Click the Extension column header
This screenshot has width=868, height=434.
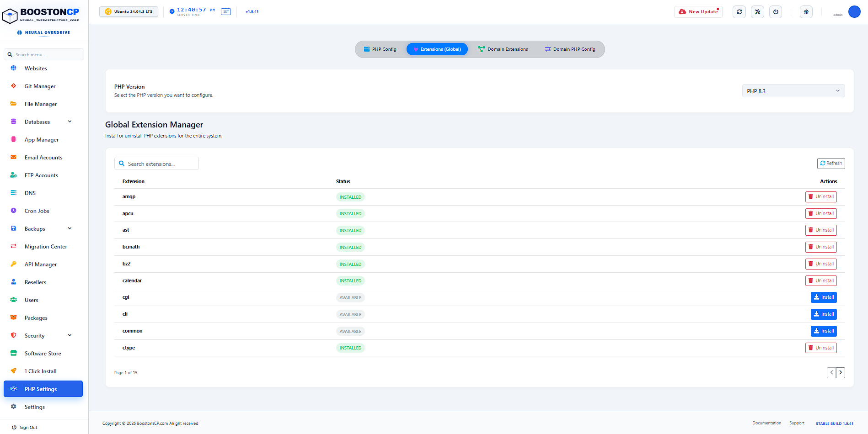pos(134,182)
